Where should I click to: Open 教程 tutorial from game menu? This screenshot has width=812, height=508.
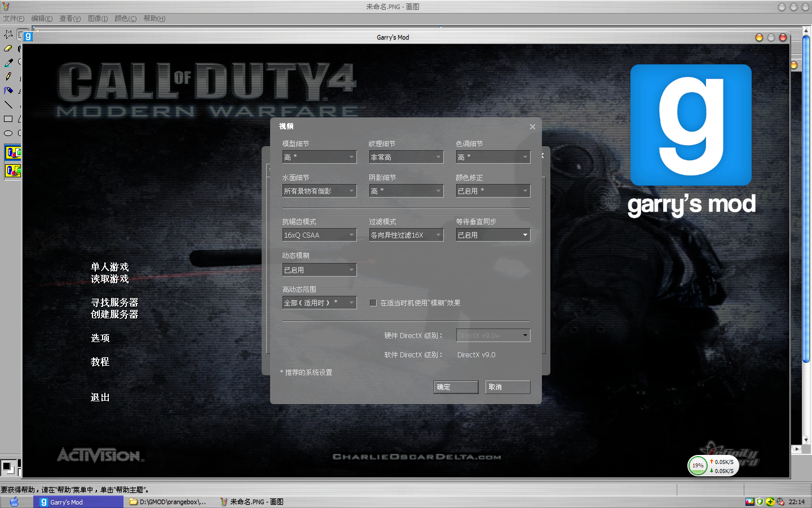[x=100, y=362]
